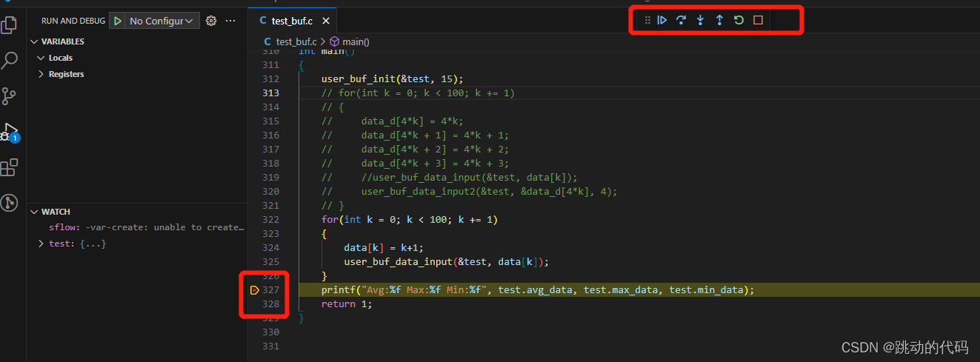Restart the debug session
This screenshot has width=980, height=362.
[739, 20]
